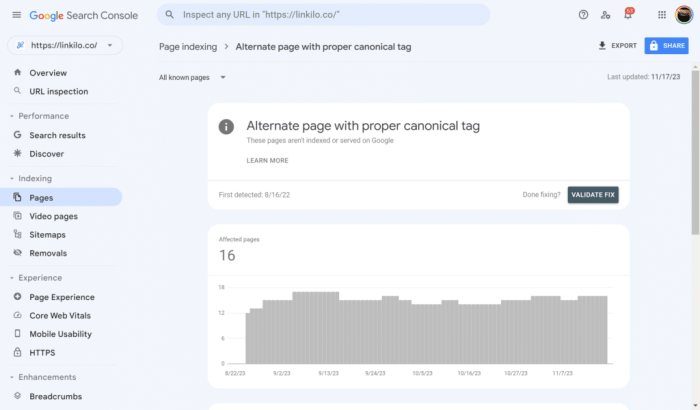The image size is (700, 410).
Task: Click the blue Share button
Action: click(x=666, y=46)
